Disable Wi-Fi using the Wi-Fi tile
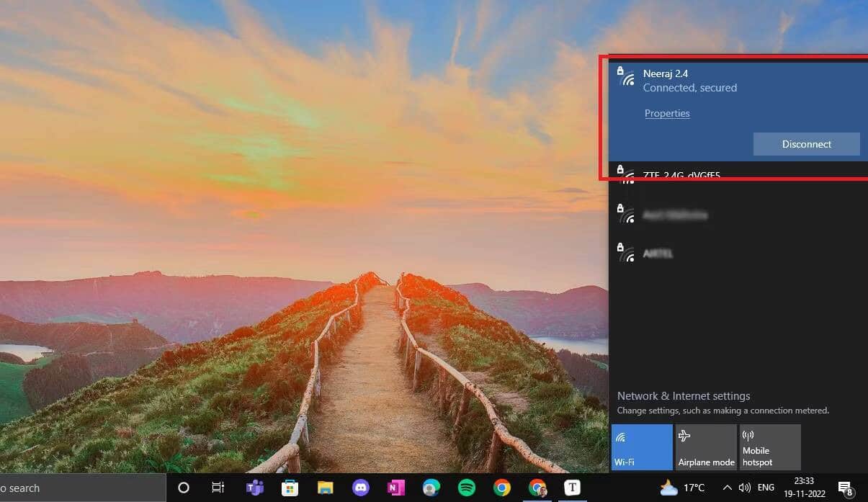Screen dimensions: 868x502 (641, 447)
